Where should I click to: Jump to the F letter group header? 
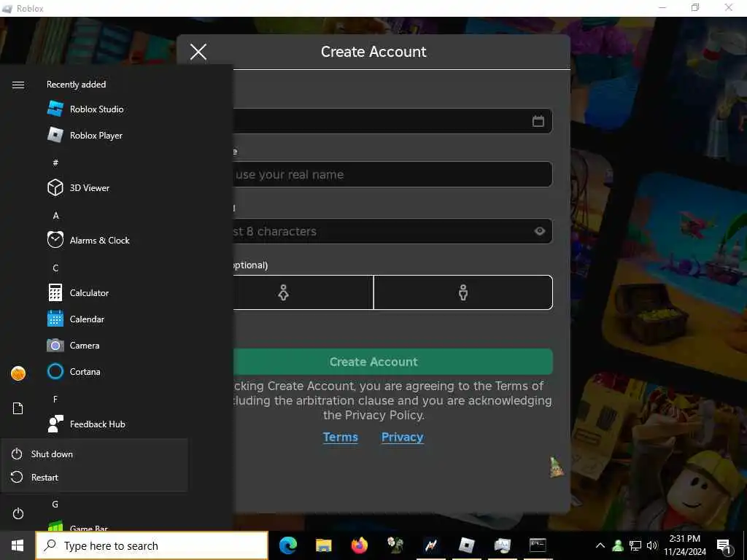[x=55, y=399]
